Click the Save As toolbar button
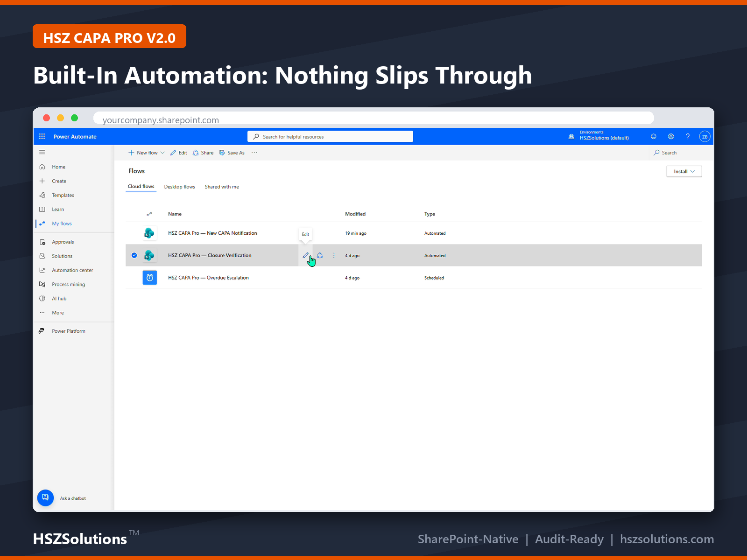This screenshot has width=747, height=560. 232,153
